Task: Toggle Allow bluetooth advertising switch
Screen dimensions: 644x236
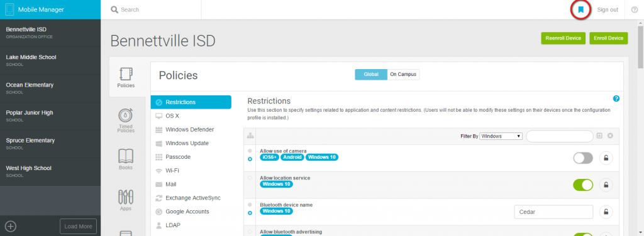Action: point(583,234)
